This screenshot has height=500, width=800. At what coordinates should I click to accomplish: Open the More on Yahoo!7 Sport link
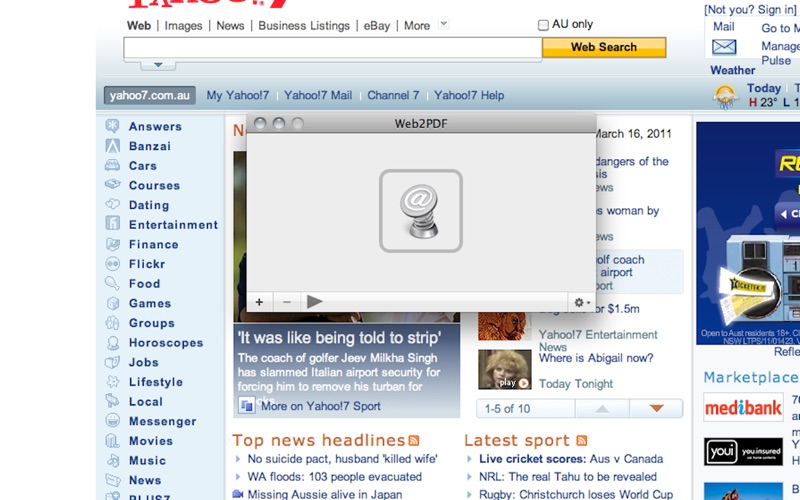320,406
